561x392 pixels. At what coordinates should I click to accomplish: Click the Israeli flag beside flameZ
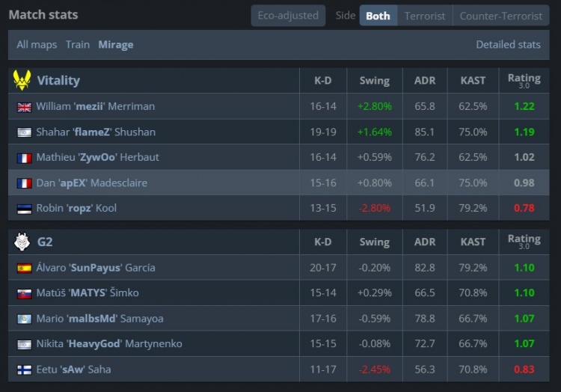[24, 132]
